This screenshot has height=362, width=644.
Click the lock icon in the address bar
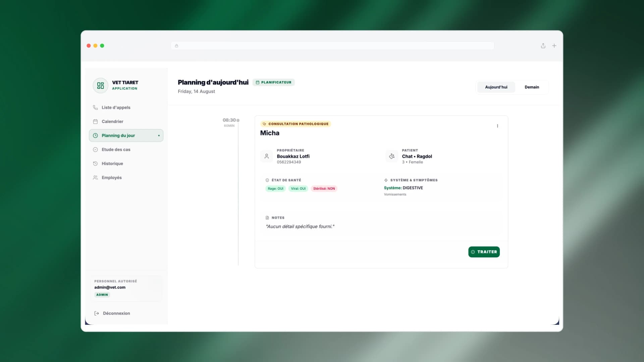point(176,46)
